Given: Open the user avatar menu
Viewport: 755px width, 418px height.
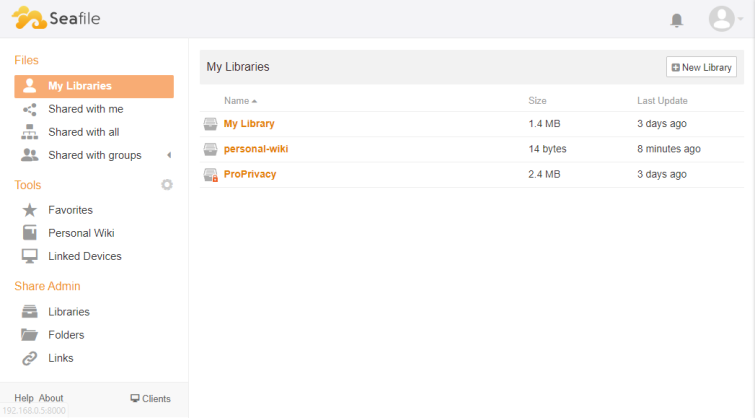Looking at the screenshot, I should [x=726, y=19].
